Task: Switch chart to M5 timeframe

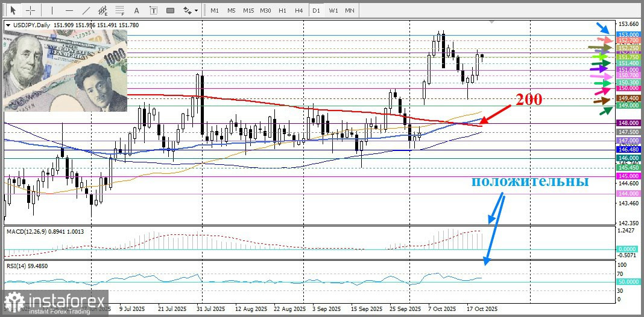Action: click(x=231, y=10)
